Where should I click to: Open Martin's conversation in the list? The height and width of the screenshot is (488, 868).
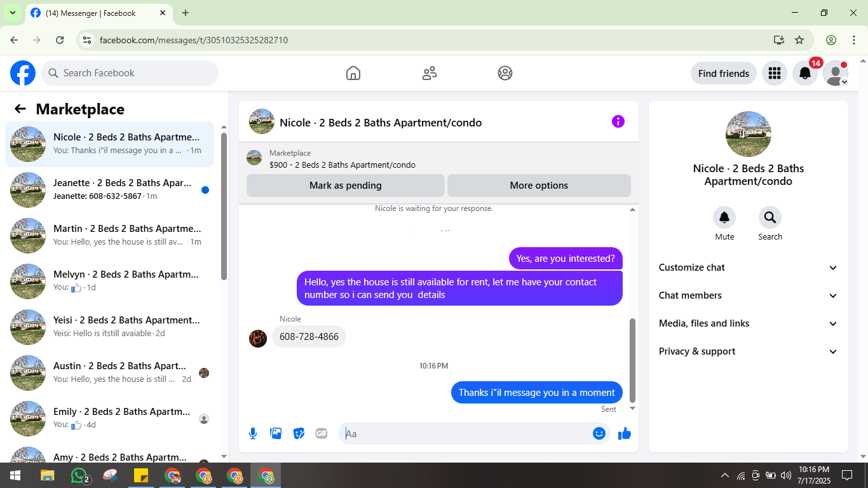click(x=109, y=236)
